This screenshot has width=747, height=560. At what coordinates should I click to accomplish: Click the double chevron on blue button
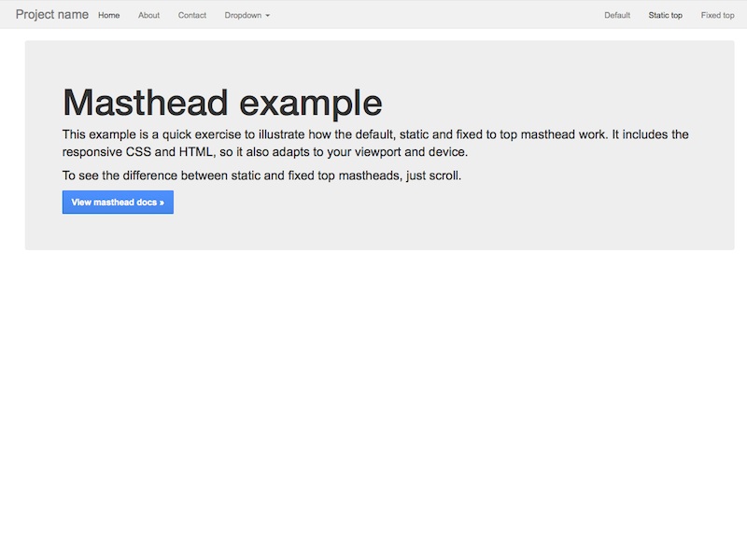[162, 203]
